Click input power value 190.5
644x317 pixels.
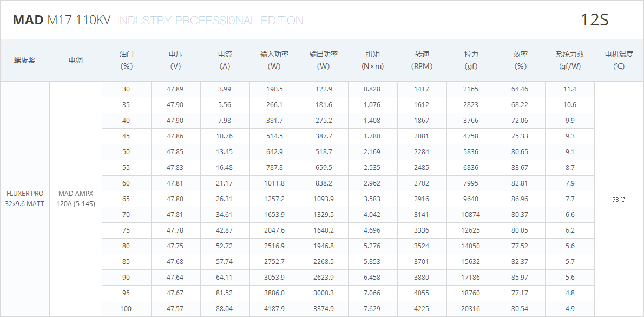[274, 89]
